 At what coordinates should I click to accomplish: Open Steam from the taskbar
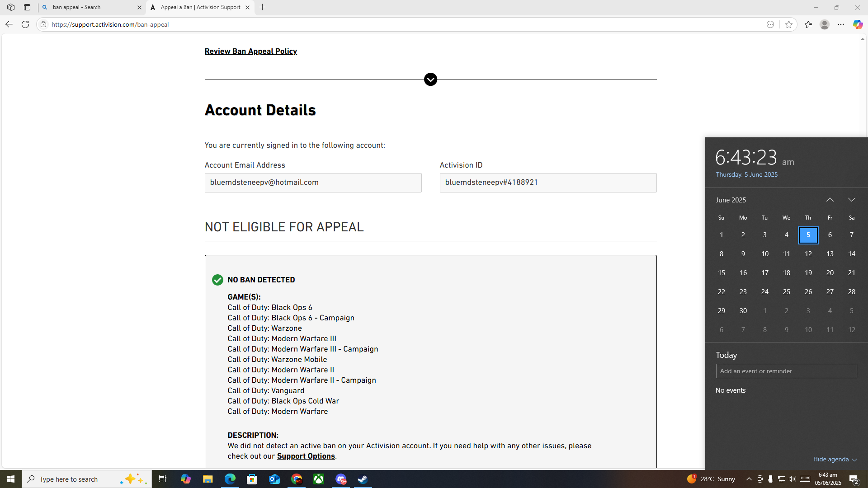363,479
